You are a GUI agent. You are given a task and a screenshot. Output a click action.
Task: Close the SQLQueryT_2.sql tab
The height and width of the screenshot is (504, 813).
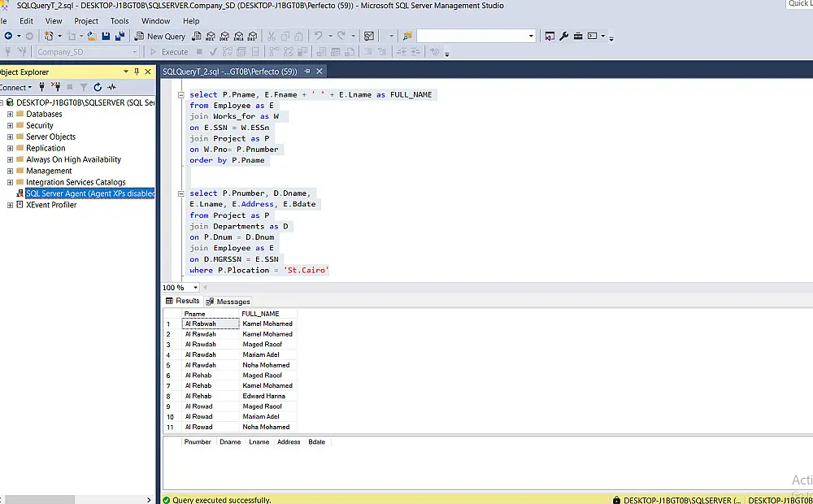pos(320,71)
